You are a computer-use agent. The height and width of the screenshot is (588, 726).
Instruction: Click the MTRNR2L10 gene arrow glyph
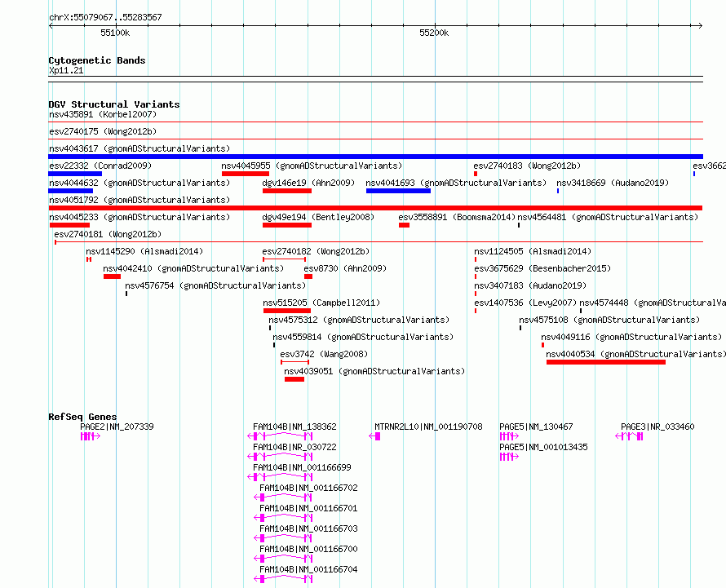click(x=374, y=436)
